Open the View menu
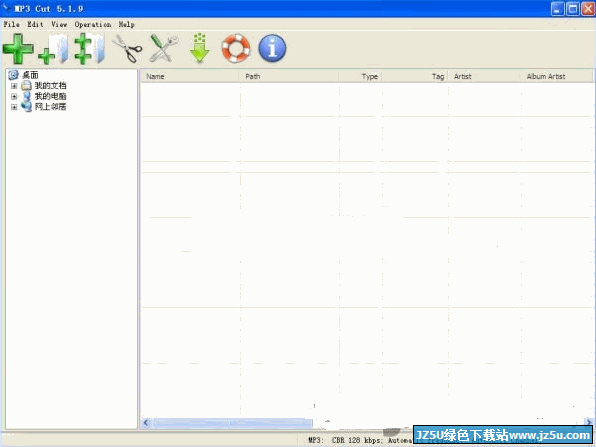Screen dimensions: 596x447 pyautogui.click(x=59, y=24)
